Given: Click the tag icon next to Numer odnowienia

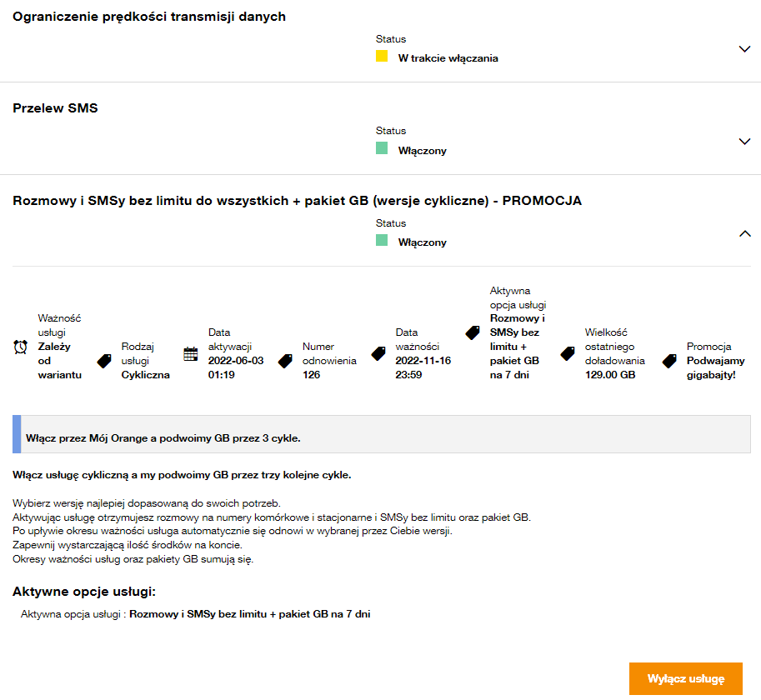Looking at the screenshot, I should pos(285,361).
